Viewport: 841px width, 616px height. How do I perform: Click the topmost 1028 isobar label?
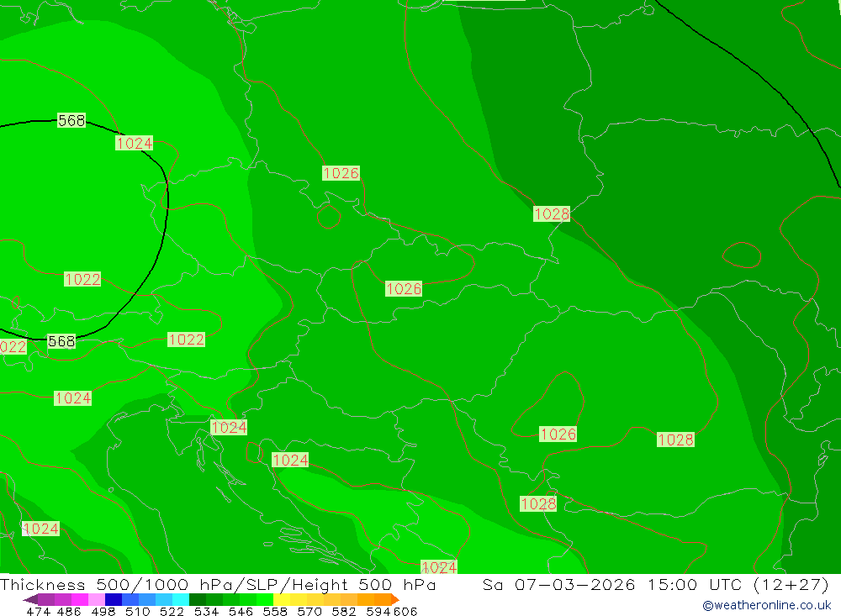point(552,214)
